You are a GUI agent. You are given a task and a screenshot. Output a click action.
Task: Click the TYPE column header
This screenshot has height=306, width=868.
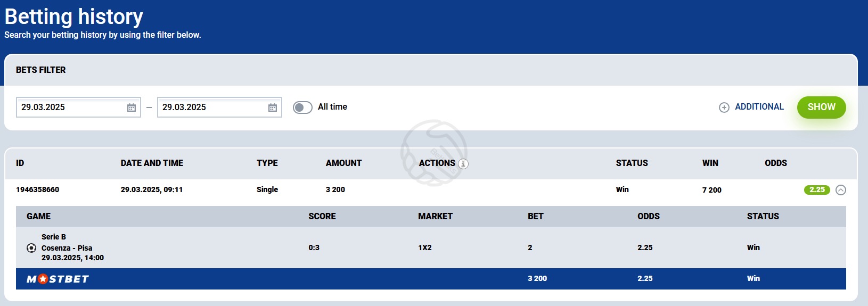[267, 163]
